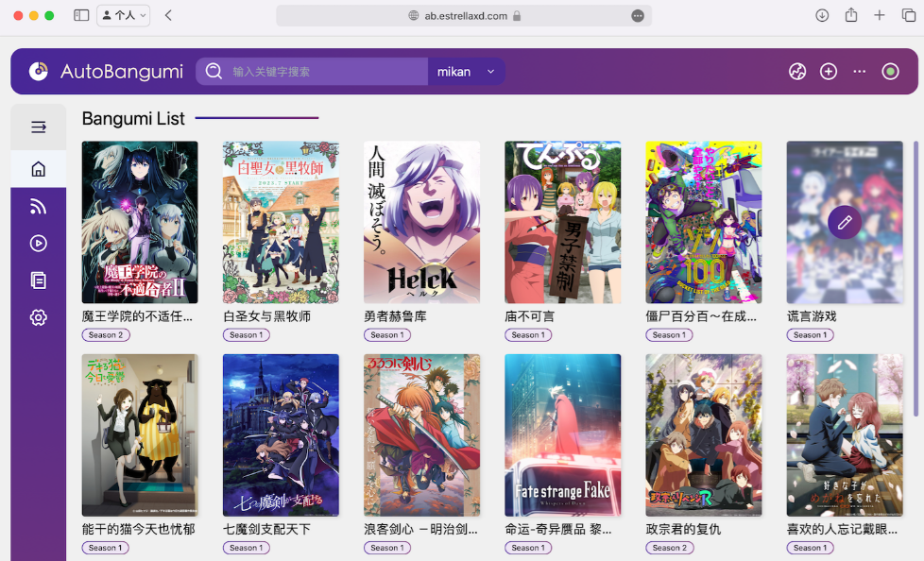Click the page vertical scrollbar

click(x=915, y=277)
